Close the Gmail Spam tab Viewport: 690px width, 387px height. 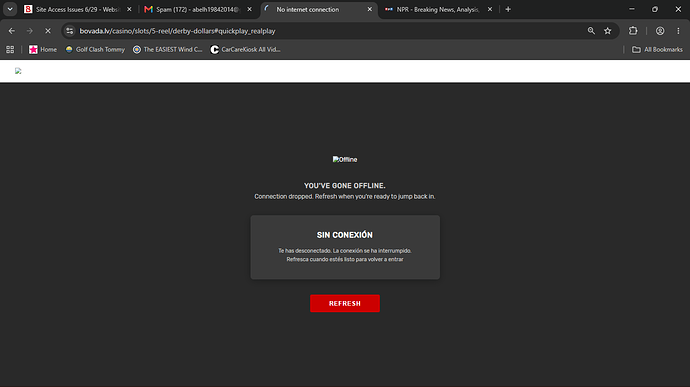[250, 9]
